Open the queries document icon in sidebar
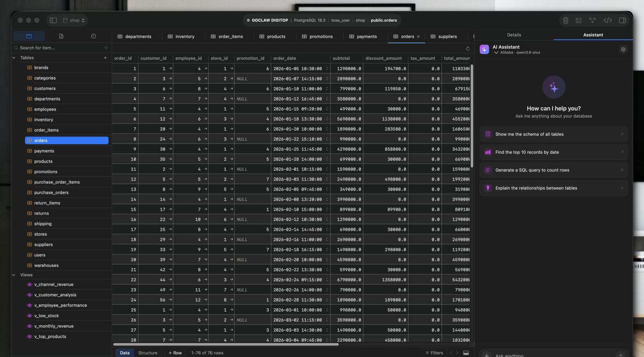The height and width of the screenshot is (357, 644). click(61, 36)
